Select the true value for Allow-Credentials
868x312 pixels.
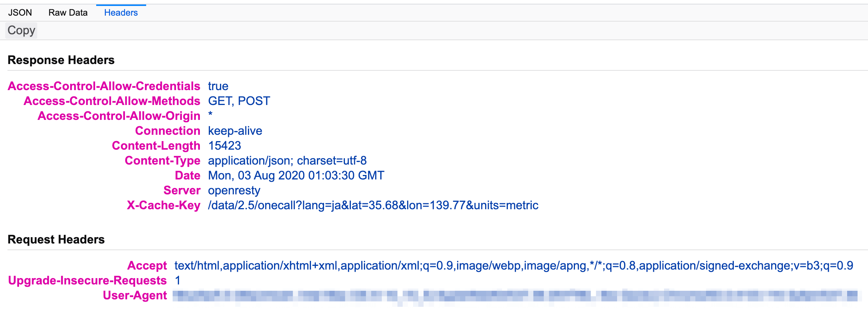pyautogui.click(x=218, y=86)
